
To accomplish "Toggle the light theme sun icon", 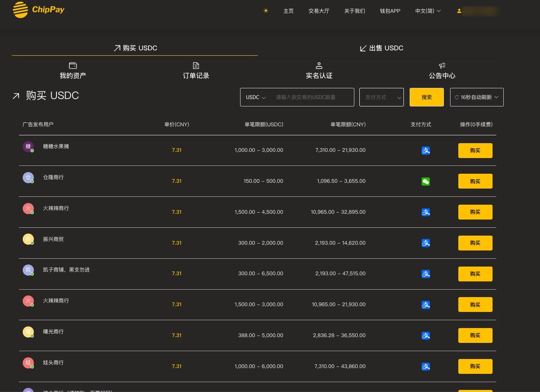I will point(266,11).
